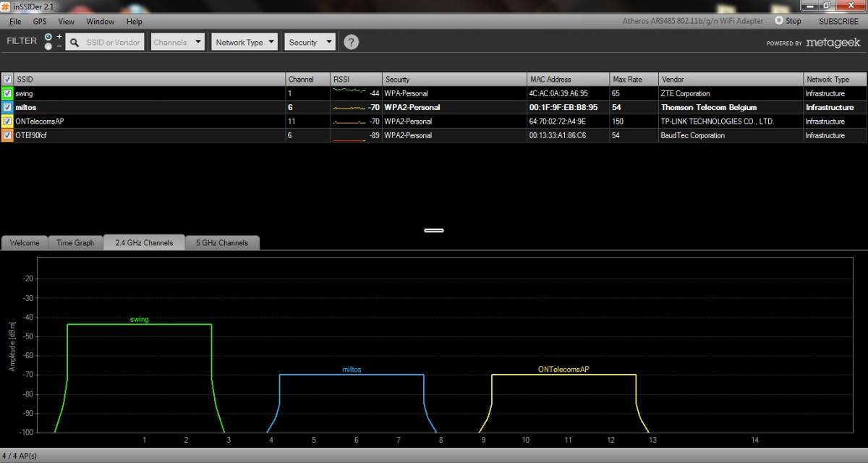Click MAC address 4C:AC:0A:39:A6:95
The image size is (868, 463).
(558, 93)
